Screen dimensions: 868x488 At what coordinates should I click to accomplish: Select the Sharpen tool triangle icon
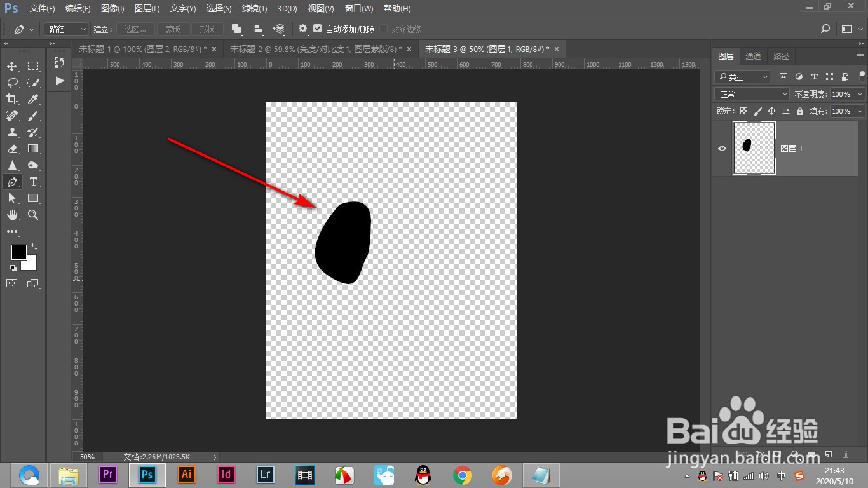[x=11, y=165]
